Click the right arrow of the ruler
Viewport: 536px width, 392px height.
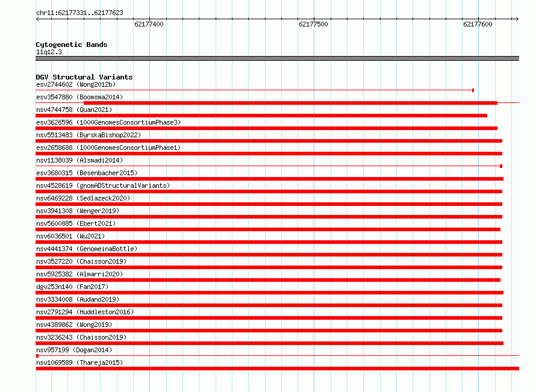click(517, 19)
